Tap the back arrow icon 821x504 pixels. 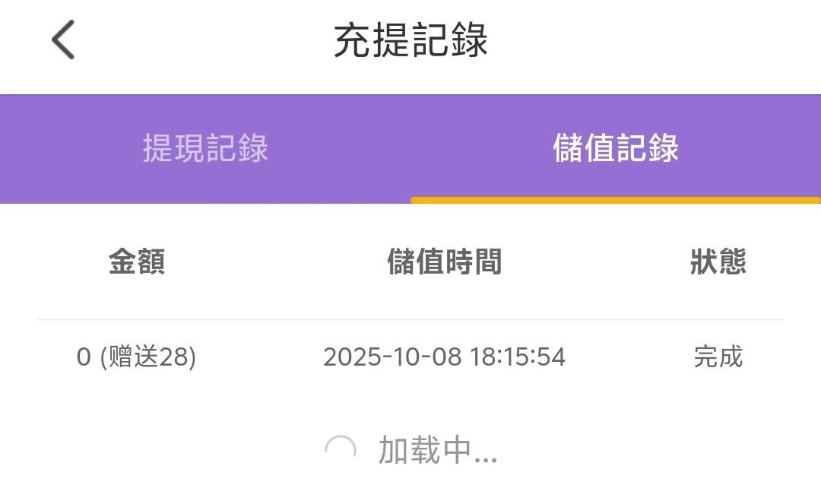pos(63,40)
